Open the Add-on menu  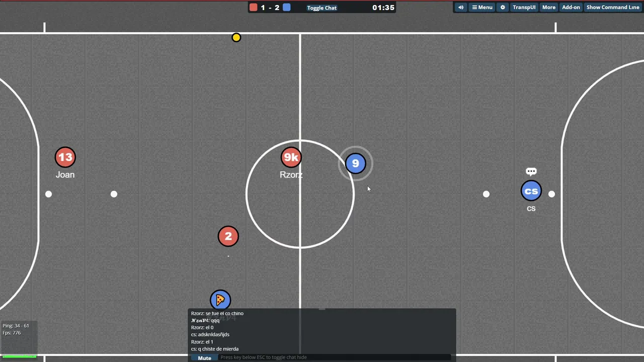(571, 7)
